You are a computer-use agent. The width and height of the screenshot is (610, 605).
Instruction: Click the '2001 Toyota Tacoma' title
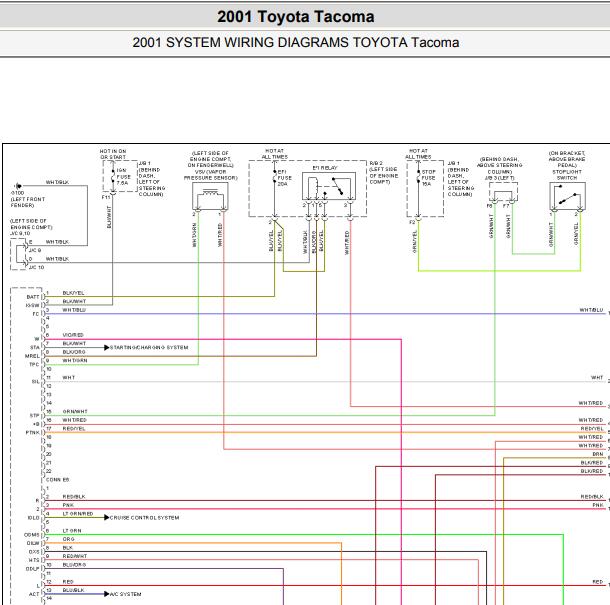pos(296,16)
